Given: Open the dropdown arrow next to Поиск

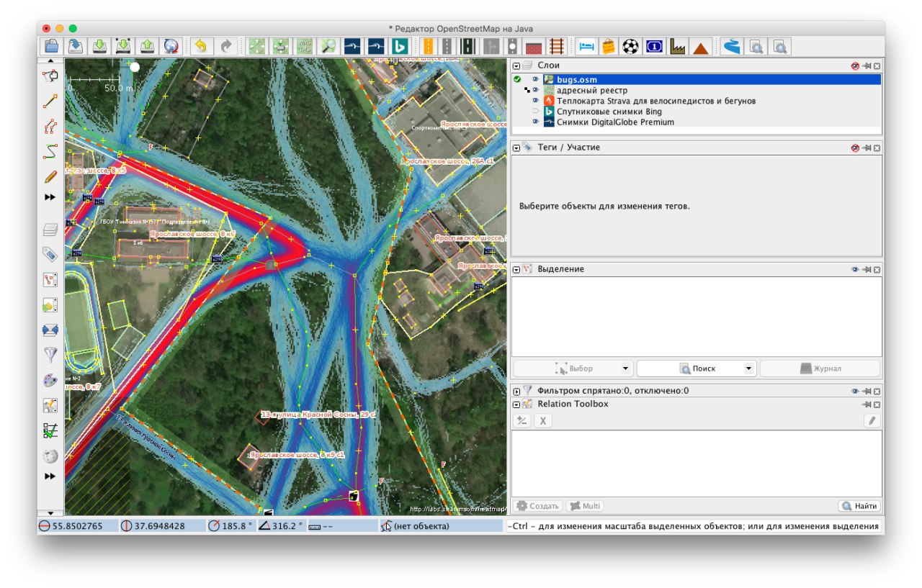Looking at the screenshot, I should [x=749, y=368].
